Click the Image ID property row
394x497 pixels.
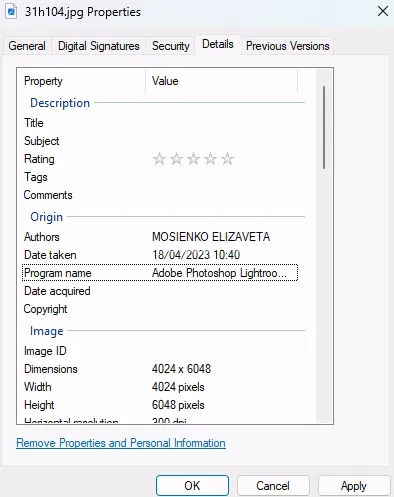(x=160, y=351)
